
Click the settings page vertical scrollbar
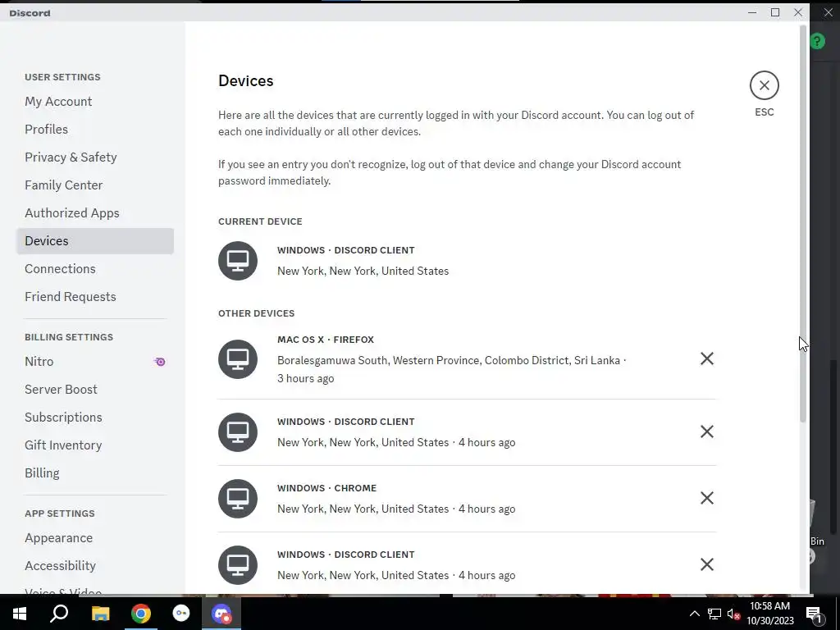click(x=802, y=224)
